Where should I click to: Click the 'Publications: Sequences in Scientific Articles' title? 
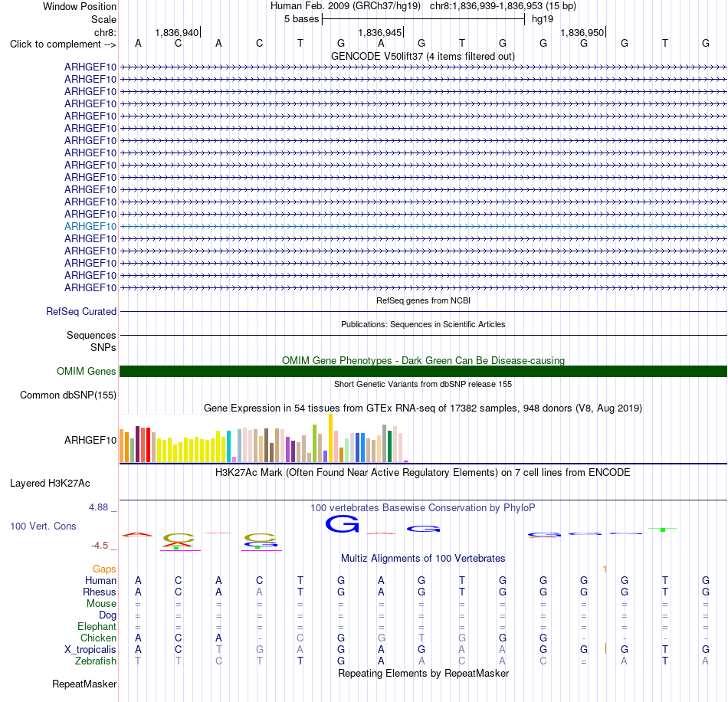pyautogui.click(x=423, y=324)
